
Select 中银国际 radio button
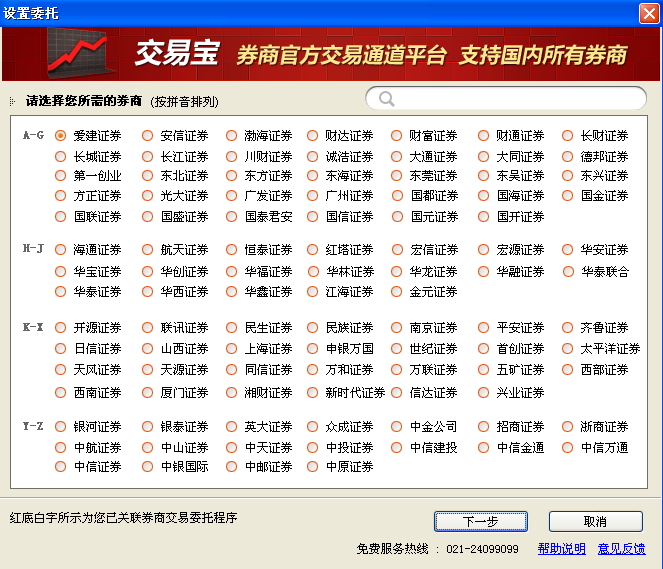[x=148, y=467]
